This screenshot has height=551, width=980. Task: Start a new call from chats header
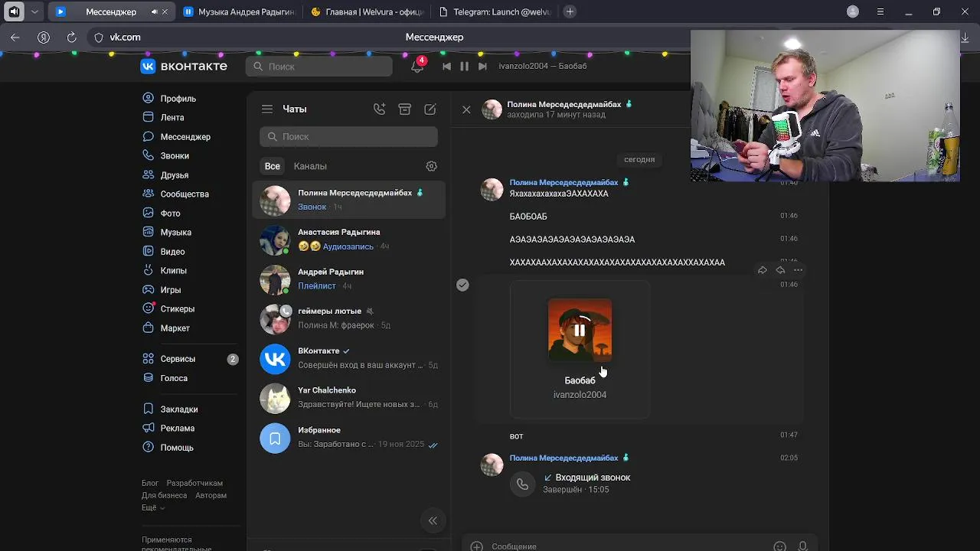tap(380, 109)
